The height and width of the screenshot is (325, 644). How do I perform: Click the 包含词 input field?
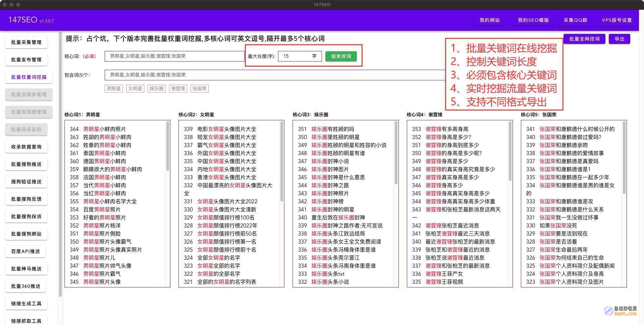point(275,75)
